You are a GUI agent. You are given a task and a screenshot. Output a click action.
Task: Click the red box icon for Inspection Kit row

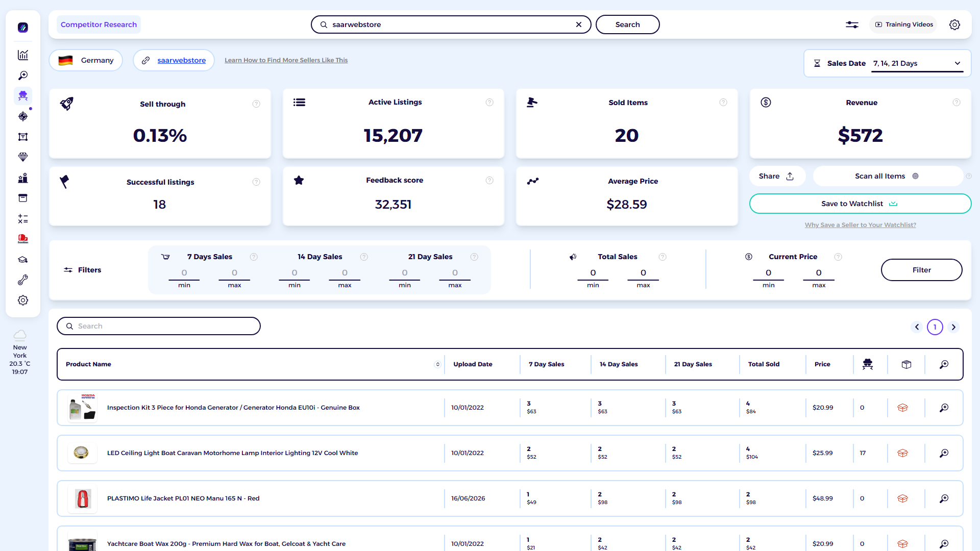[x=902, y=408]
